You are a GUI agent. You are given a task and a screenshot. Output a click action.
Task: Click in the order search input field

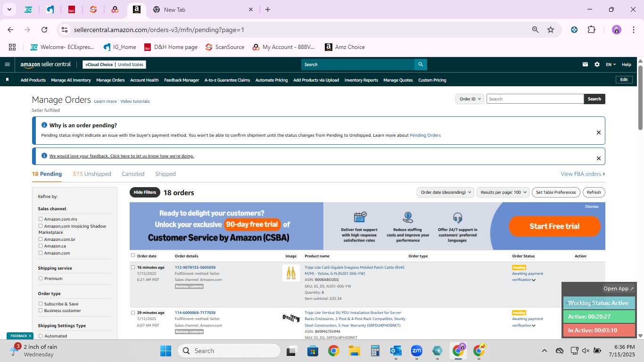coord(535,99)
